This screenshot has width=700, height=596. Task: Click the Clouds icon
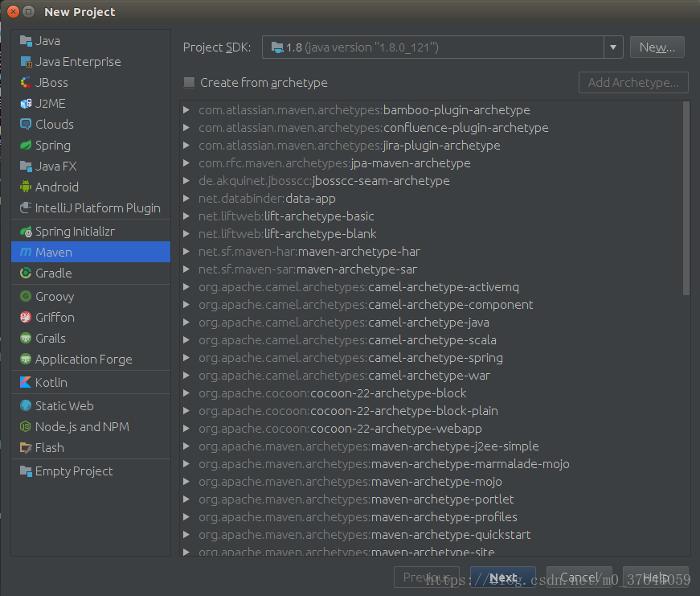(x=26, y=124)
